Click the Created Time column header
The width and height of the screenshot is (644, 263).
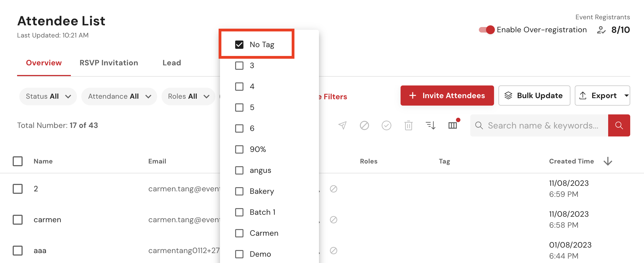(571, 161)
